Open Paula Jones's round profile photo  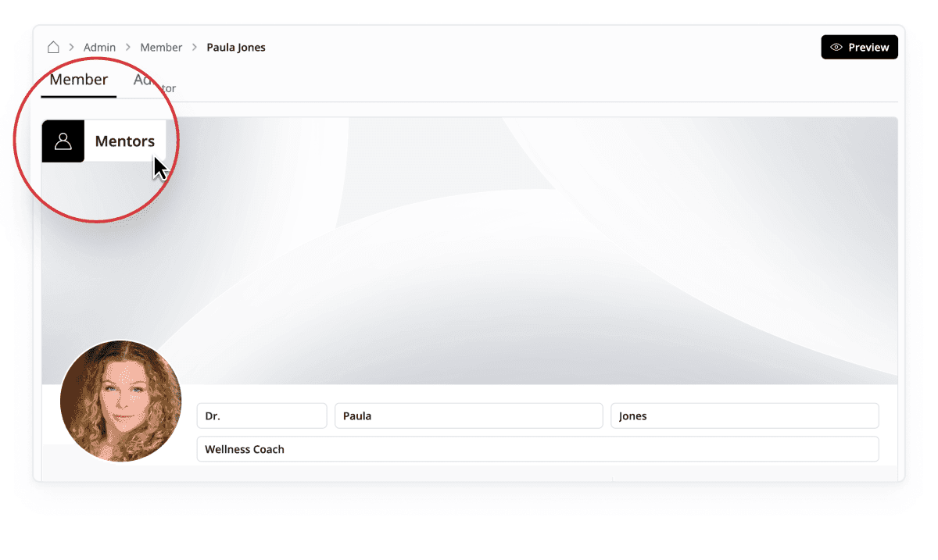(x=121, y=401)
